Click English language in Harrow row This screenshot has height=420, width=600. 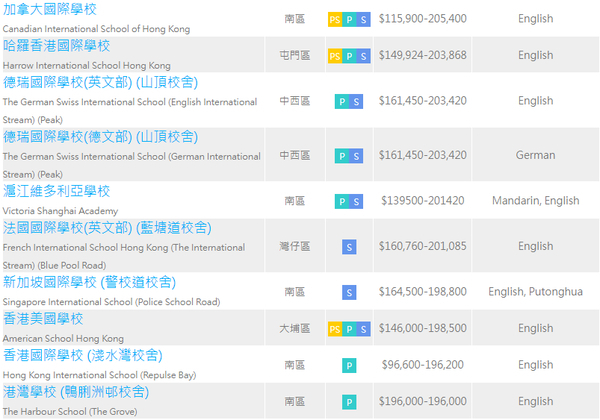coord(535,55)
